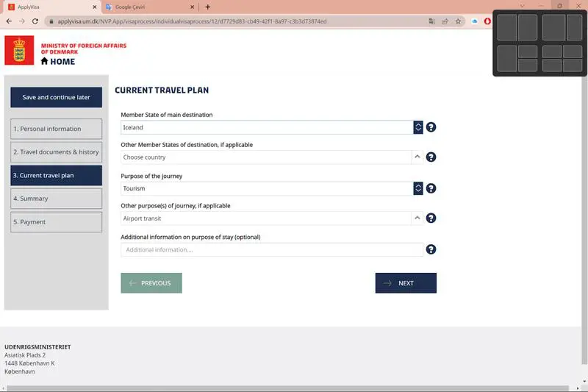The width and height of the screenshot is (588, 392).
Task: Click the page's vertical scrollbar
Action: (584, 220)
